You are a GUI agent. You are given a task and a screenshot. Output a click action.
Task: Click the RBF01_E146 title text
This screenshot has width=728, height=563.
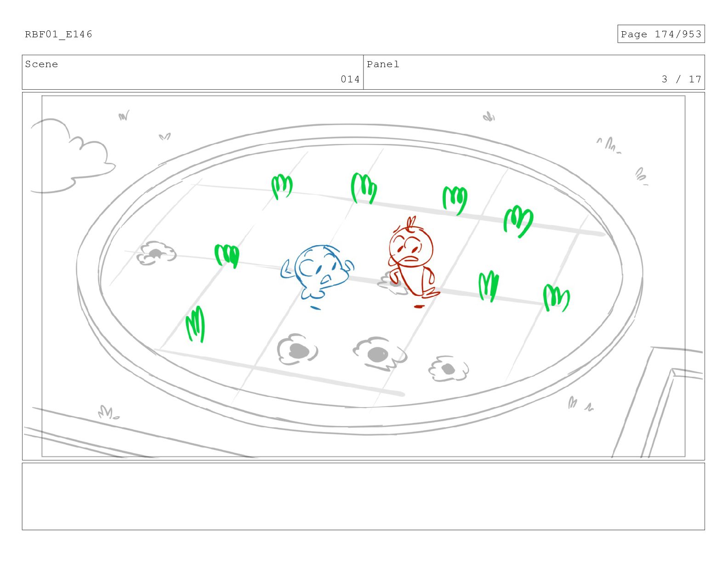tap(58, 34)
